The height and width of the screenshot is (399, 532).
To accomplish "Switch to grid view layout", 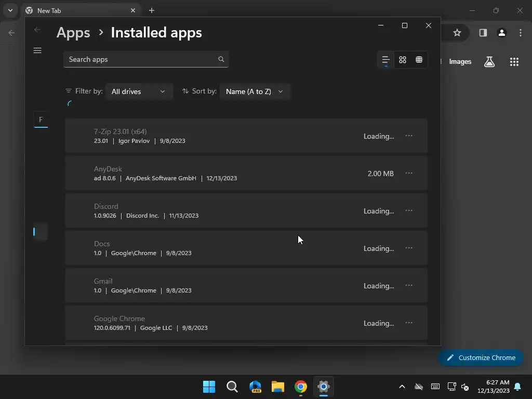I will (x=403, y=60).
